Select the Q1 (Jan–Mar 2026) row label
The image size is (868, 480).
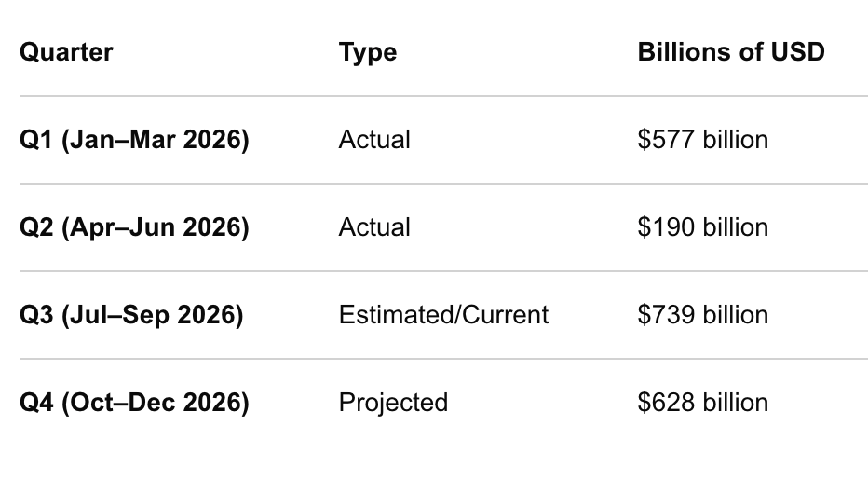[134, 140]
